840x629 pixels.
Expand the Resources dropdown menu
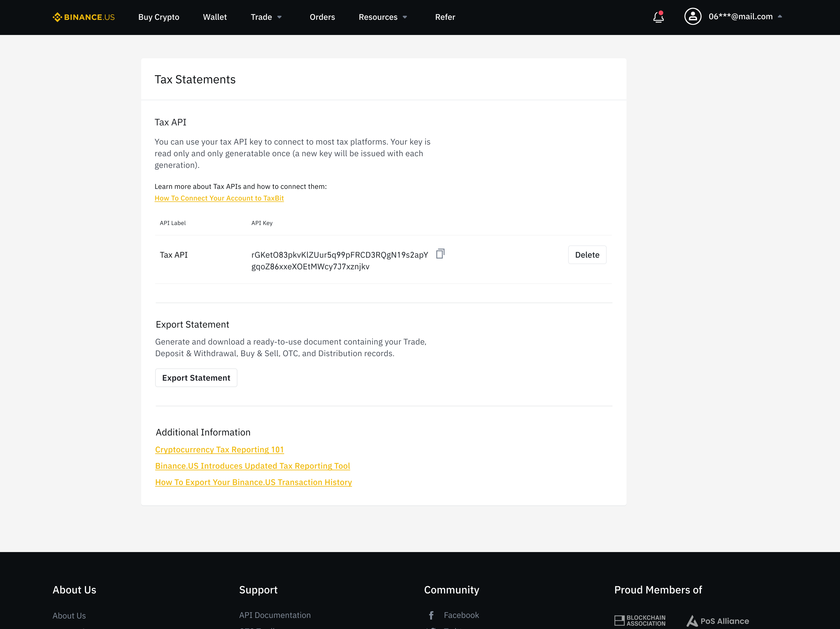[383, 17]
